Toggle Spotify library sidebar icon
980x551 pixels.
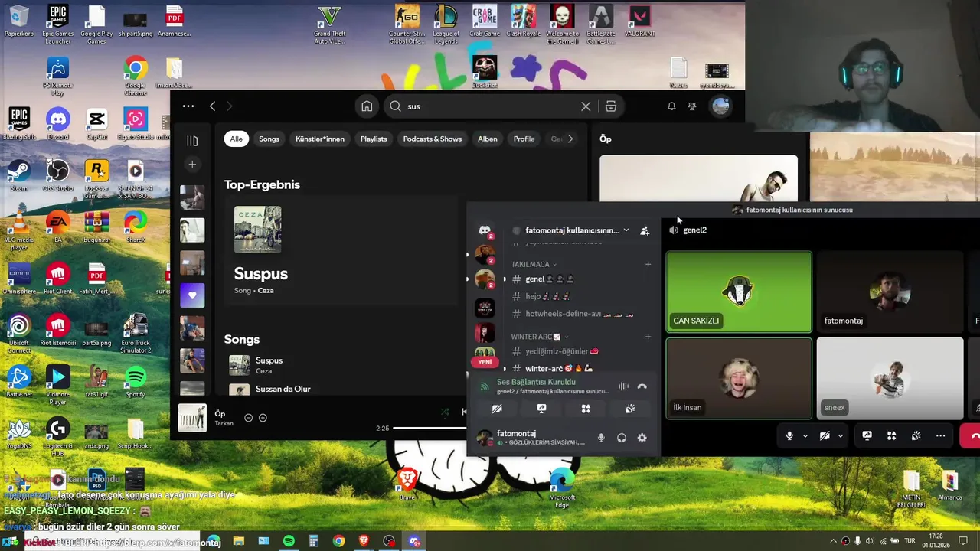(192, 141)
